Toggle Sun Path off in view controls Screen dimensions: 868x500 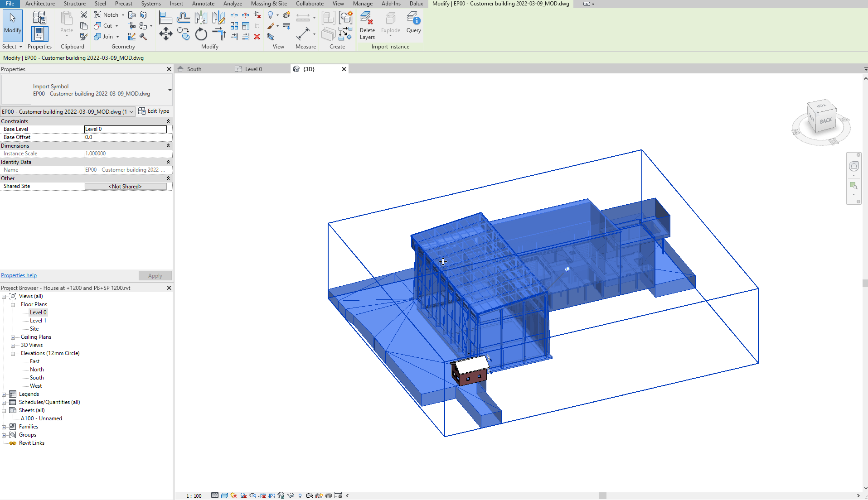tap(233, 495)
